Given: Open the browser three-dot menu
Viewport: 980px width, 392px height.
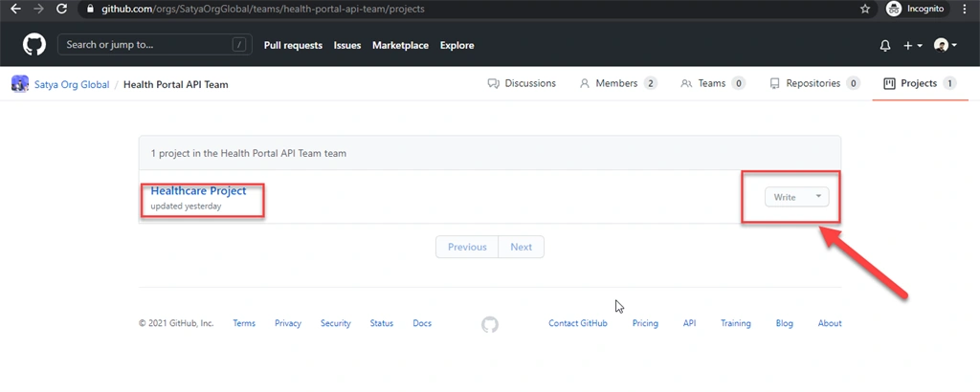Looking at the screenshot, I should point(967,9).
